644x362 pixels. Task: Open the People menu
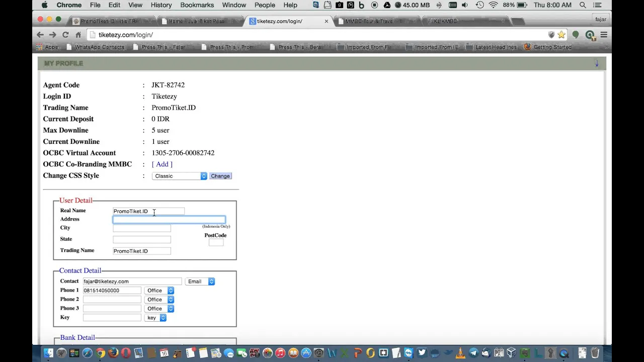[265, 5]
